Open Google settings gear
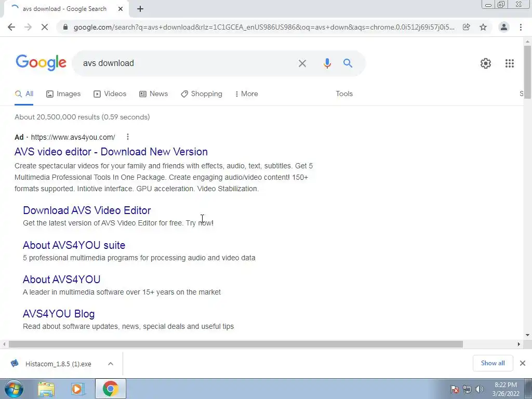The image size is (532, 399). click(x=486, y=63)
